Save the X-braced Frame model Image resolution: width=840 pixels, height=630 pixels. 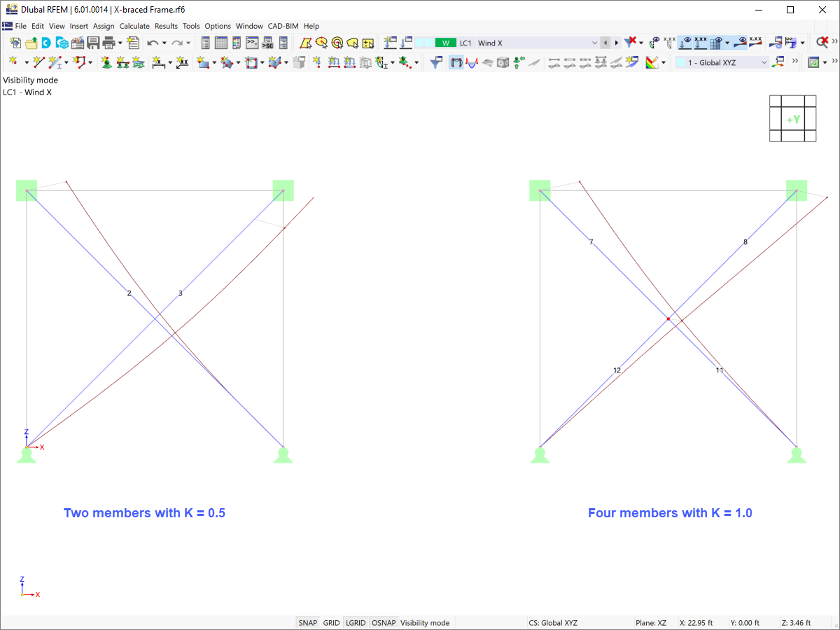[x=94, y=43]
